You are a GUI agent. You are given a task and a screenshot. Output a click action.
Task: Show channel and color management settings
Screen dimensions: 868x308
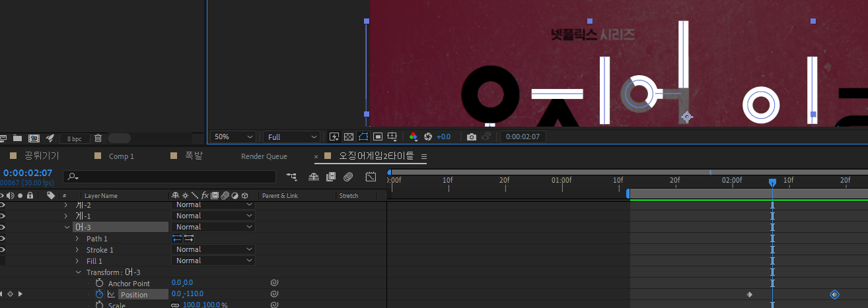[x=414, y=137]
